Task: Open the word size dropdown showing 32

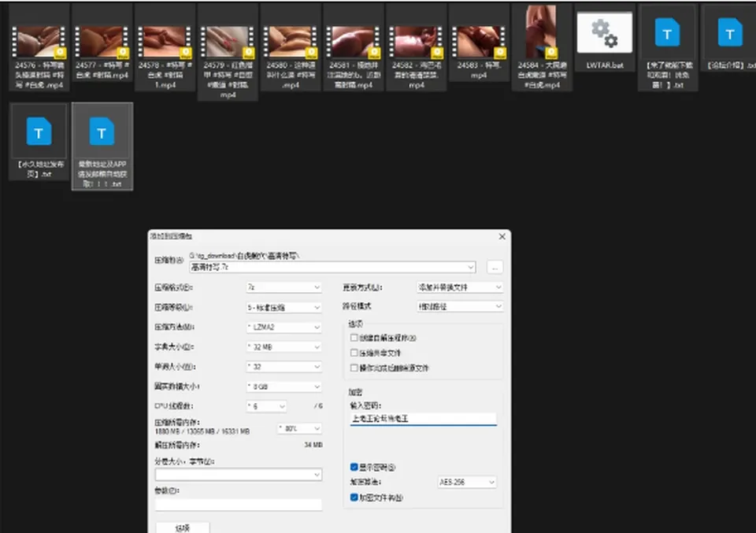Action: tap(283, 367)
